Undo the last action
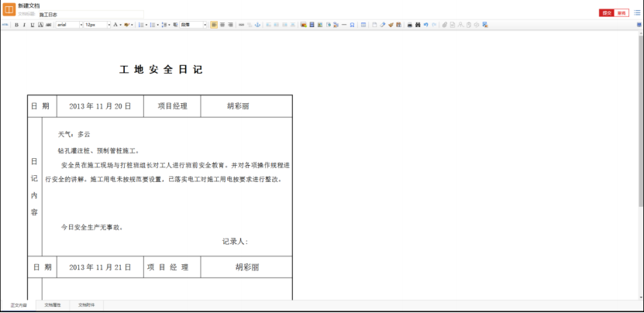 tap(425, 25)
